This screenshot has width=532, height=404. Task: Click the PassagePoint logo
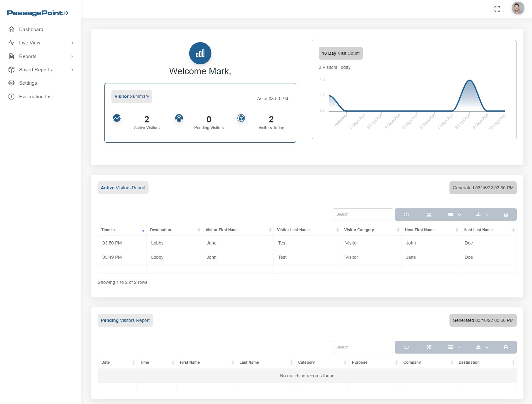coord(38,13)
